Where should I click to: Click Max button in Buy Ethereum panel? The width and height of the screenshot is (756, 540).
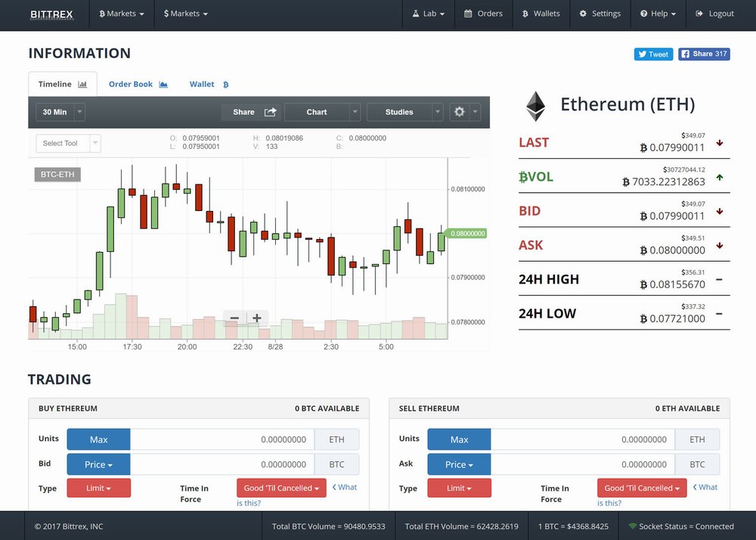tap(98, 439)
